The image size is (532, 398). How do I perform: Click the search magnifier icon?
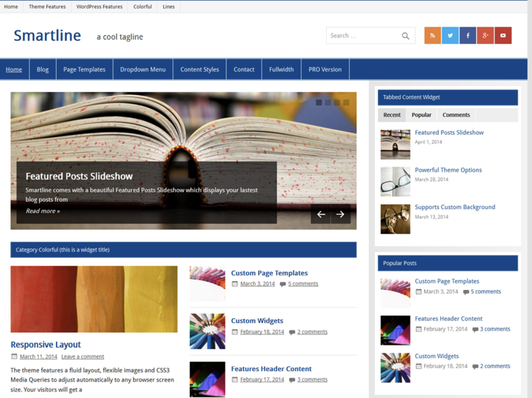405,36
